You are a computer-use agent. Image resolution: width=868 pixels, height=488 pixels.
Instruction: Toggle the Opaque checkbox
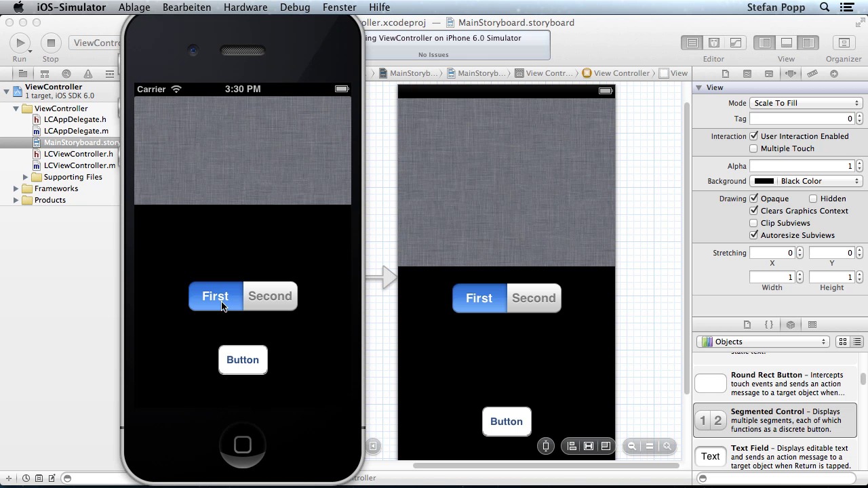pos(753,199)
